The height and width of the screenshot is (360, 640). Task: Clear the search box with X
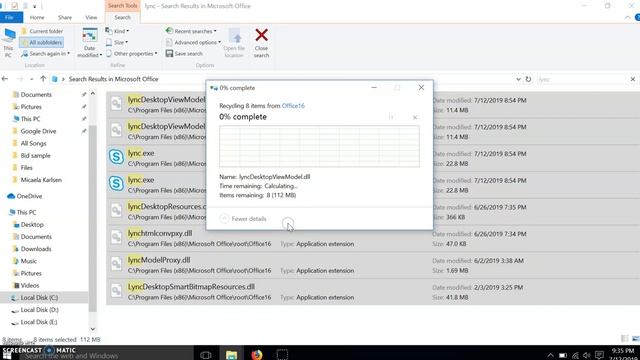[x=633, y=79]
